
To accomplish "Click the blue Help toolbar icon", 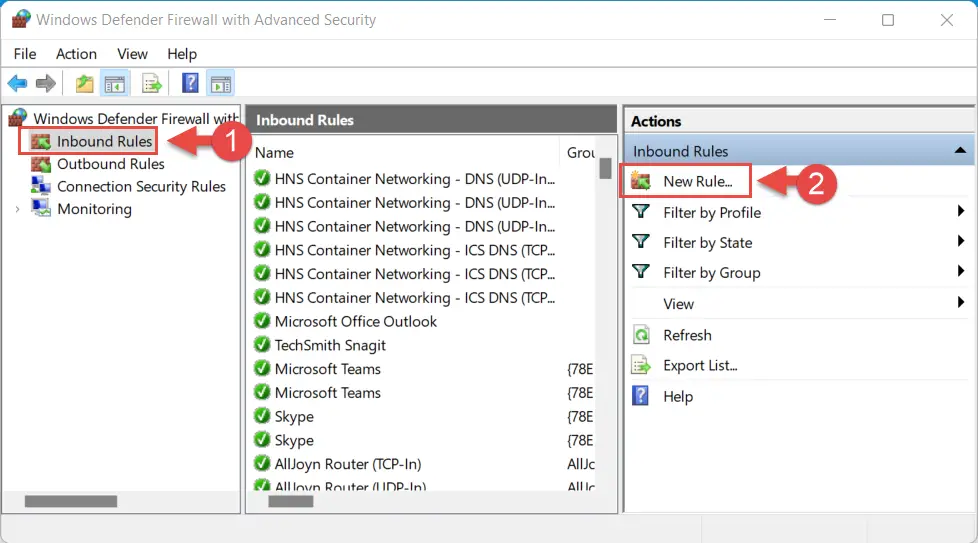I will point(190,82).
